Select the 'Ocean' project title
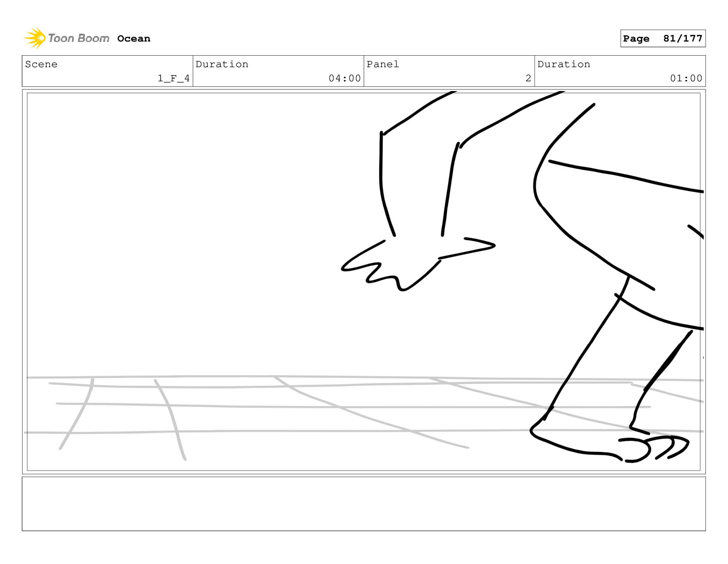Viewport: 728px width, 564px height. (x=134, y=39)
